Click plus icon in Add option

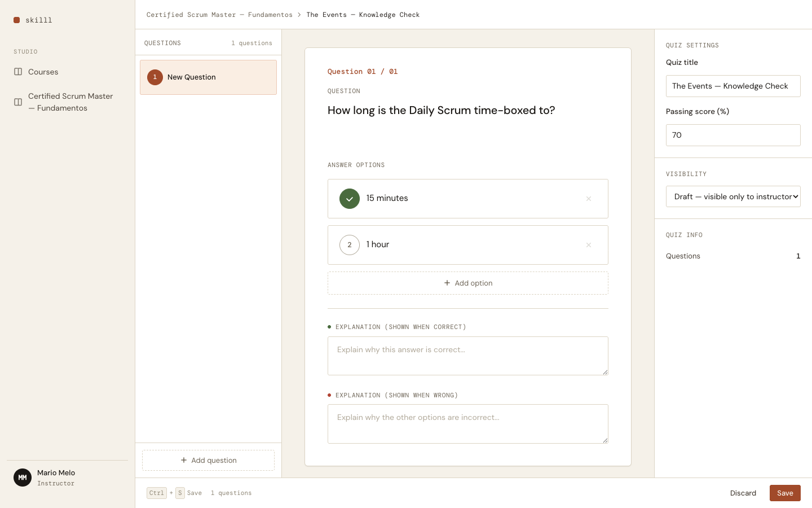click(447, 283)
